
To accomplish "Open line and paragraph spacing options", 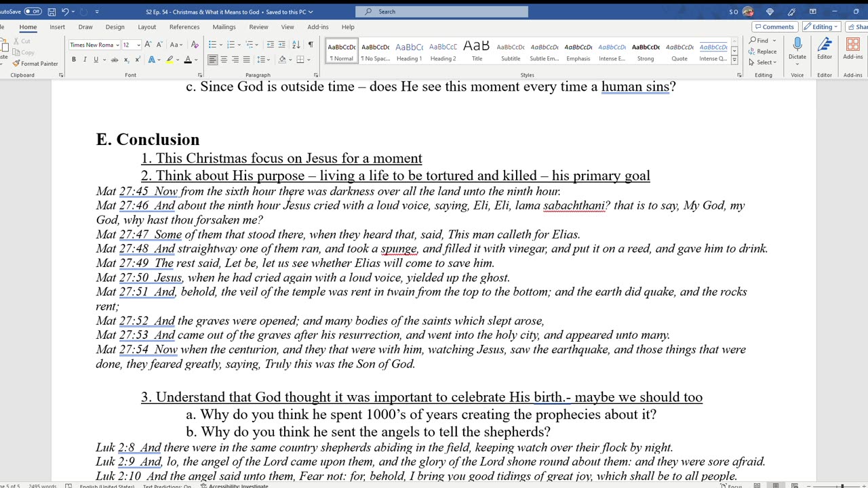I will (x=262, y=60).
